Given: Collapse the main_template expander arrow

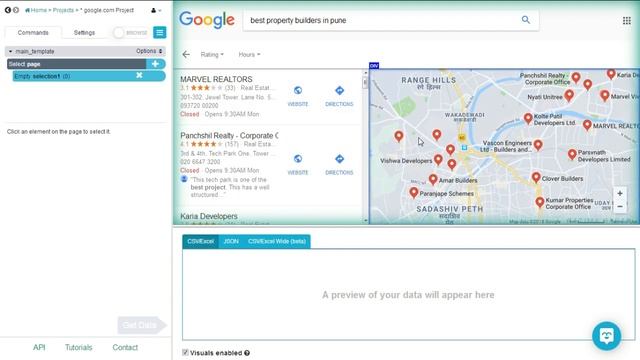Looking at the screenshot, I should click(10, 51).
